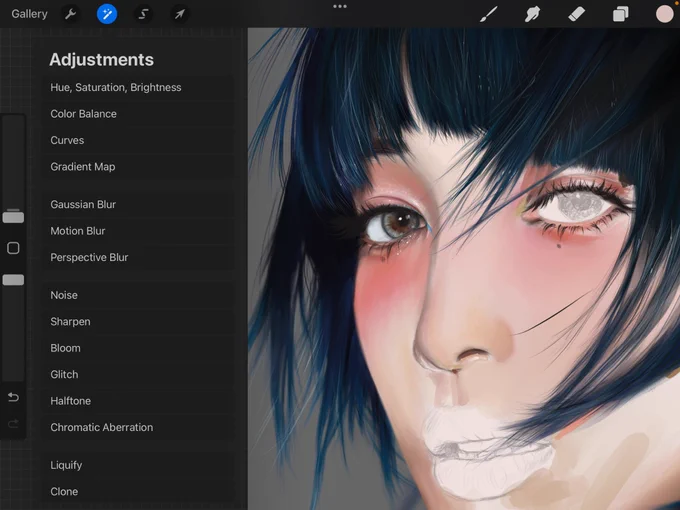Image resolution: width=680 pixels, height=510 pixels.
Task: Click the brush opacity slider handle
Action: [13, 280]
